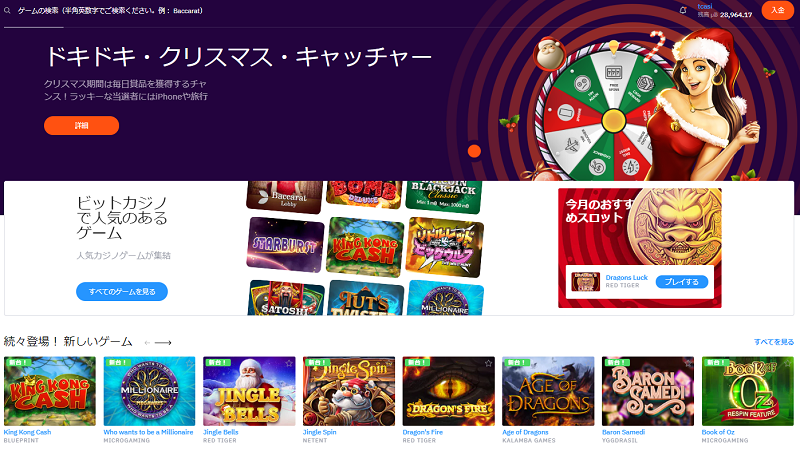Favorite the Jingle Bells game star
Image resolution: width=800 pixels, height=463 pixels.
pos(289,363)
